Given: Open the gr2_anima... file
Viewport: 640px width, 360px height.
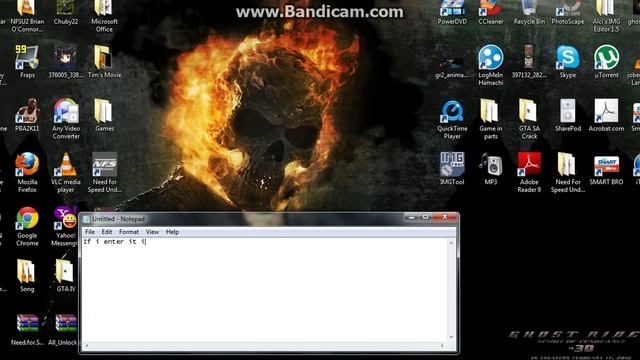Looking at the screenshot, I should 451,67.
